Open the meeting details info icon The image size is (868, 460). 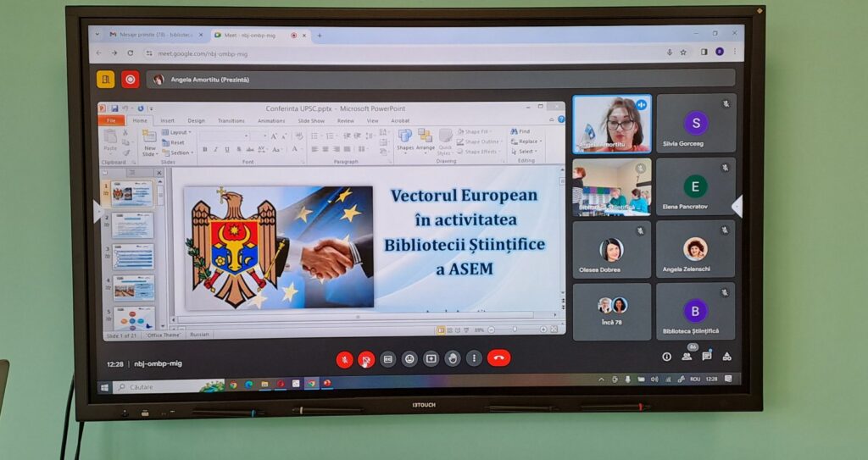(x=667, y=357)
